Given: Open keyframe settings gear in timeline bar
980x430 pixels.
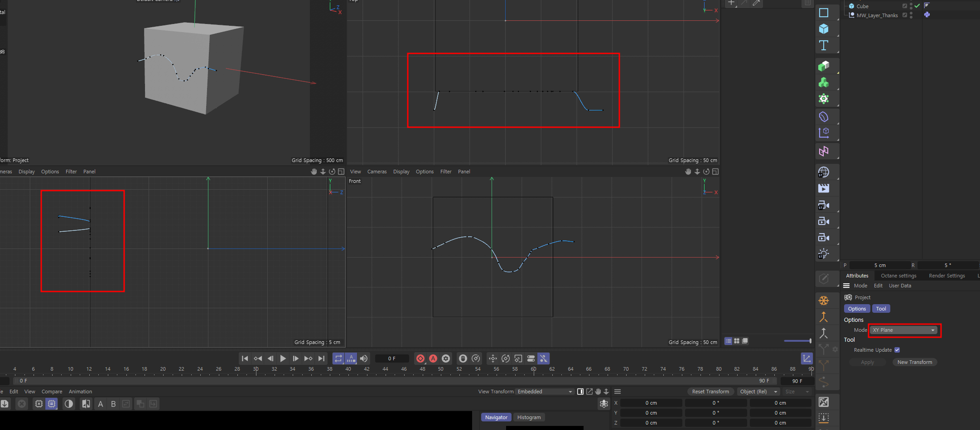Looking at the screenshot, I should (x=446, y=358).
